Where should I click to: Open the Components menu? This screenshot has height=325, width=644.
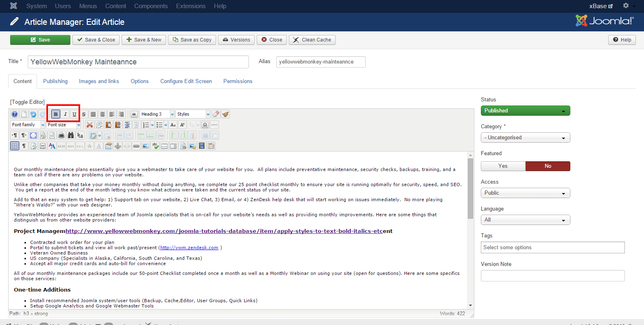click(x=151, y=6)
